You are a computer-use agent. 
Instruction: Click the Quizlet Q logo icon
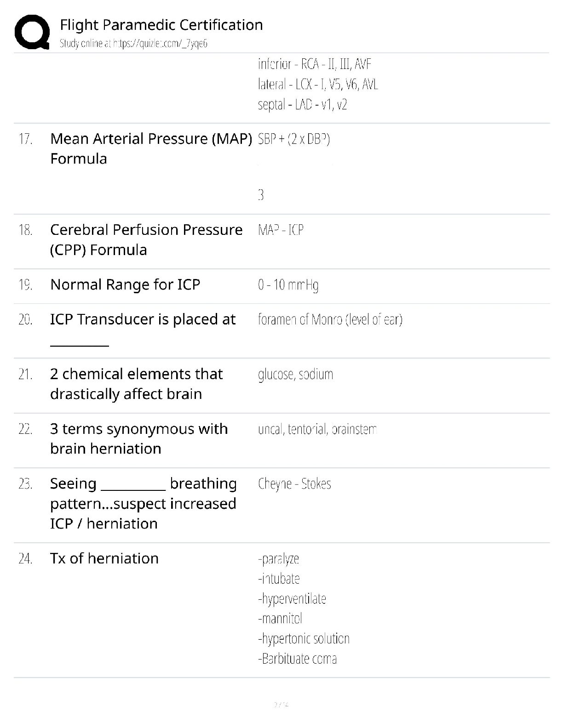coord(32,32)
